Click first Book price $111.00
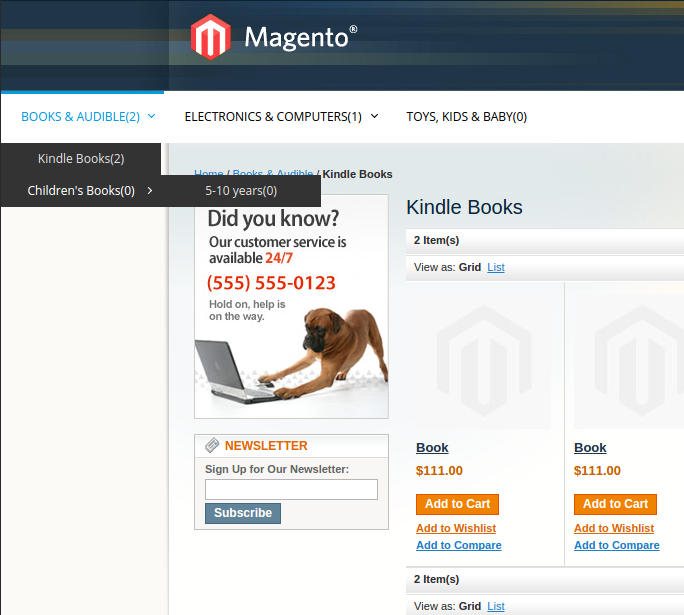684x615 pixels. (x=439, y=471)
